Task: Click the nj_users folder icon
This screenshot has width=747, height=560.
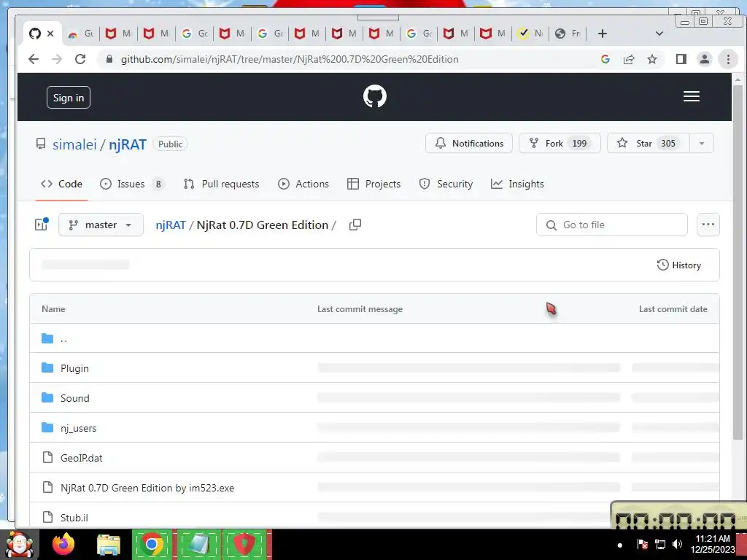Action: tap(47, 427)
